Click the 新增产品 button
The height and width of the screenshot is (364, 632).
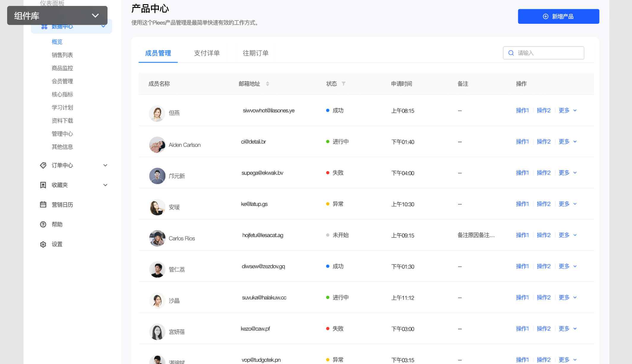click(558, 16)
